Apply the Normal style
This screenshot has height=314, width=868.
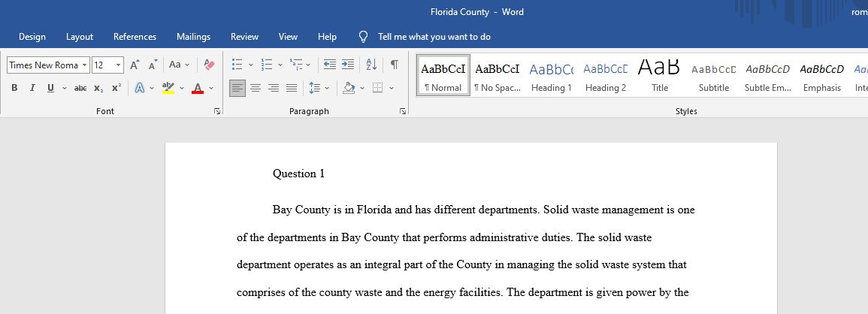(443, 75)
